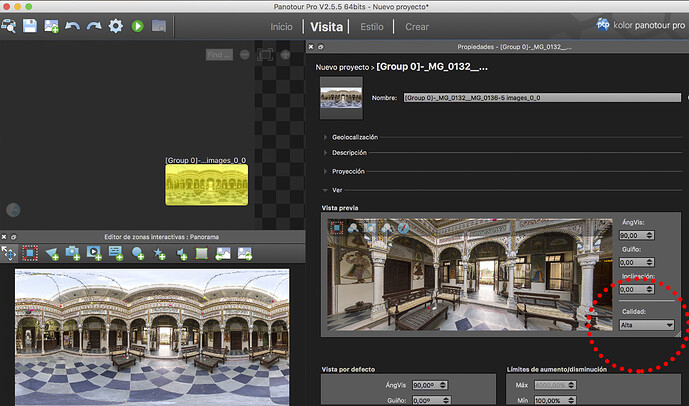Screen dimensions: 689x406
Task: Click the green build tour button
Action: point(138,25)
